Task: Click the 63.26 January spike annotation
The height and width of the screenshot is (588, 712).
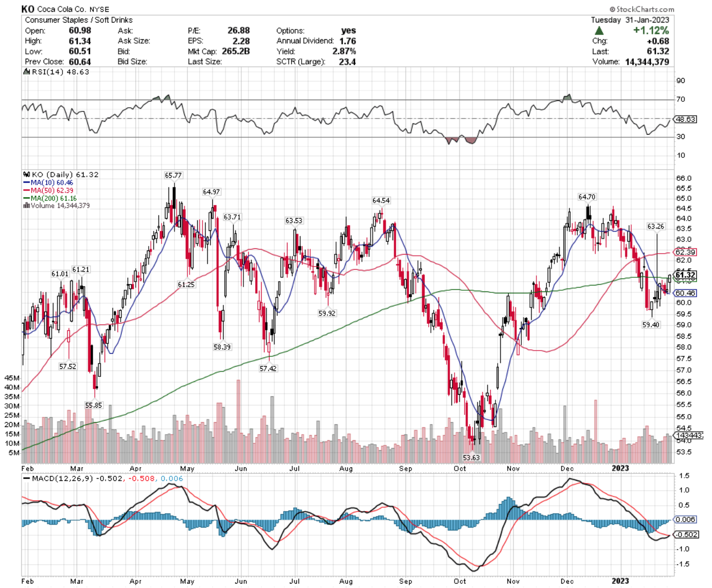Action: (x=656, y=227)
